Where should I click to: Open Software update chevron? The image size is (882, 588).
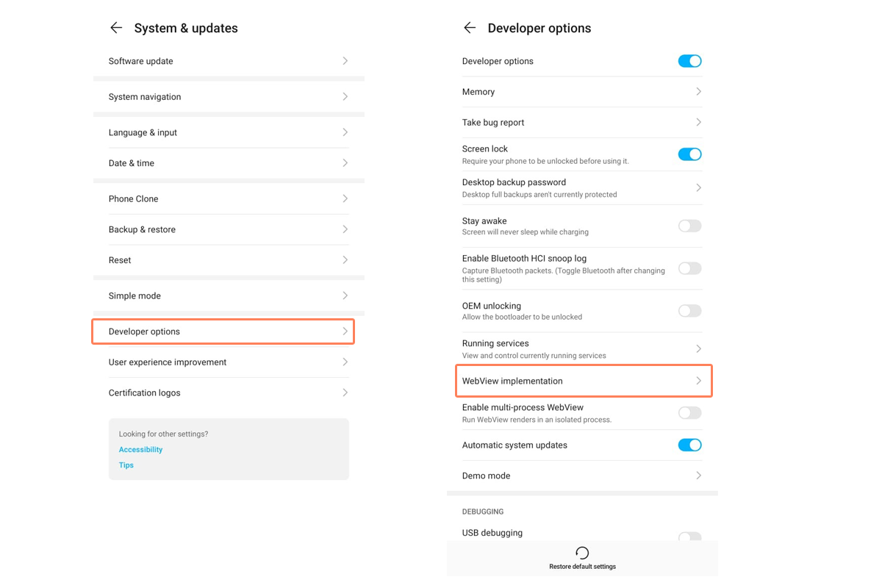345,61
